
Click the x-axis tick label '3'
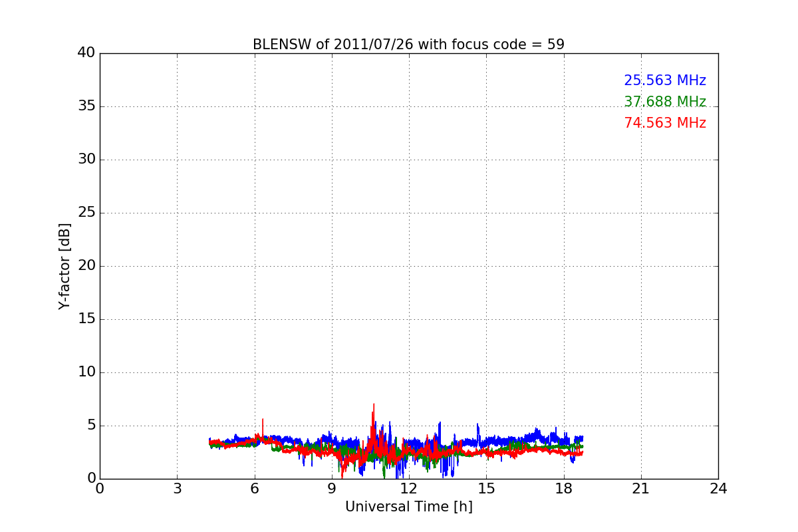[177, 489]
